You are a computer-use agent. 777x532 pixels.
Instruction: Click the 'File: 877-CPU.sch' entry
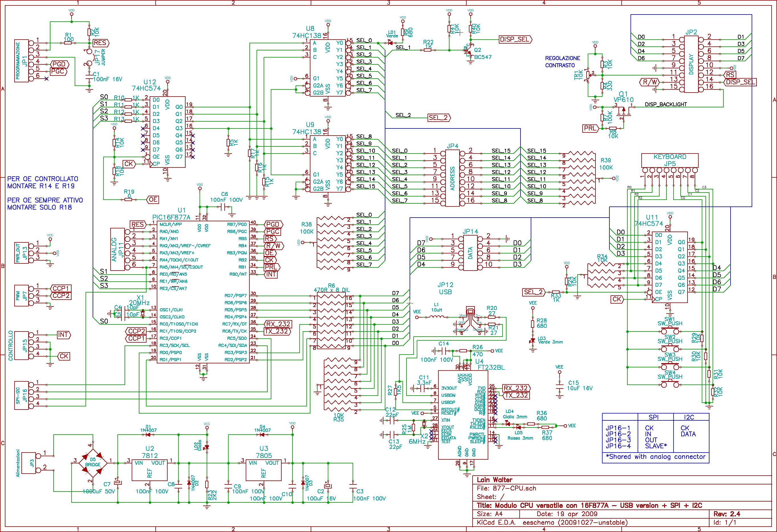pyautogui.click(x=506, y=489)
